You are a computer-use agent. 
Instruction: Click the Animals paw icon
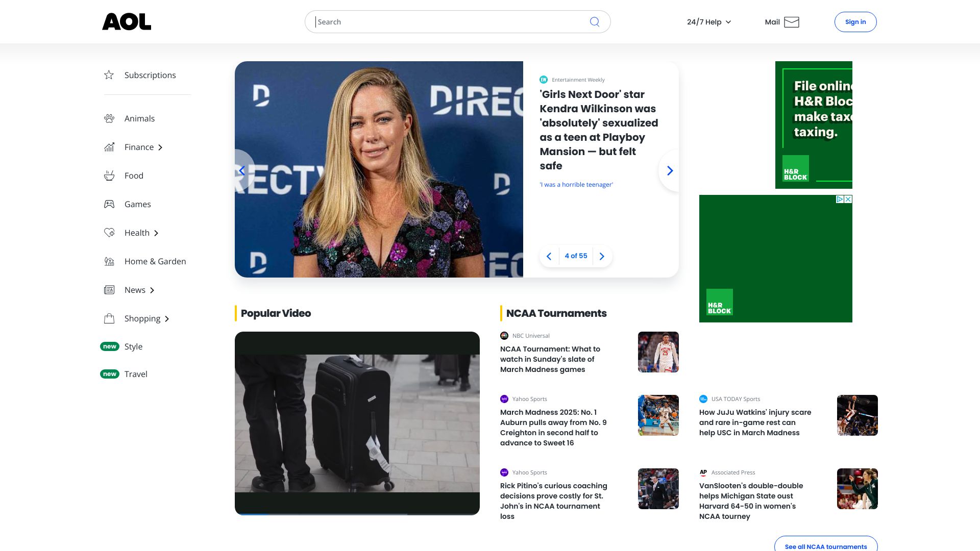point(109,118)
